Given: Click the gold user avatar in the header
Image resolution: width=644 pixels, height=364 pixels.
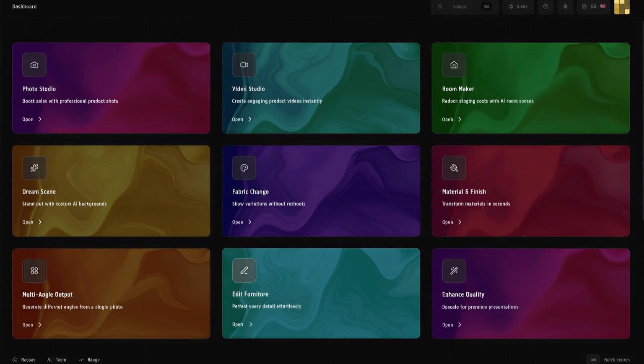Looking at the screenshot, I should pos(621,7).
